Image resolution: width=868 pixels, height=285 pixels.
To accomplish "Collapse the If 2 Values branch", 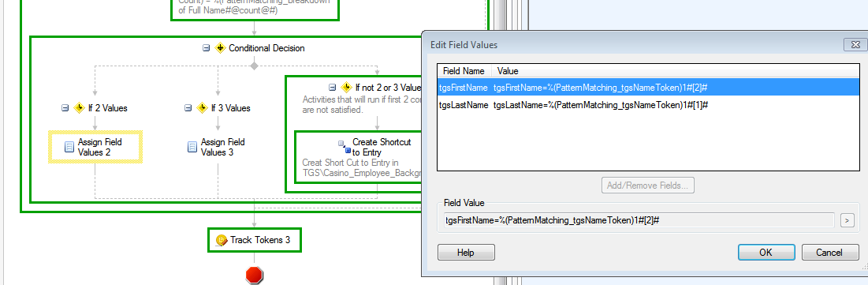I will 65,108.
